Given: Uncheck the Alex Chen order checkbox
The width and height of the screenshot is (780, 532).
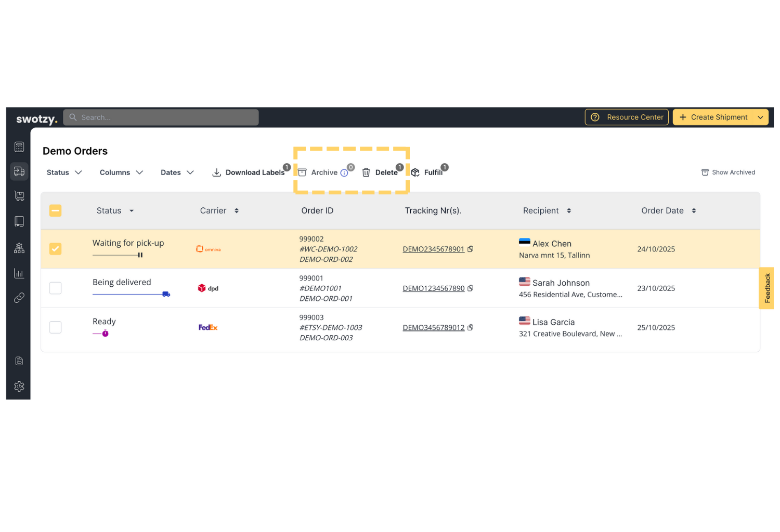Looking at the screenshot, I should pyautogui.click(x=55, y=249).
